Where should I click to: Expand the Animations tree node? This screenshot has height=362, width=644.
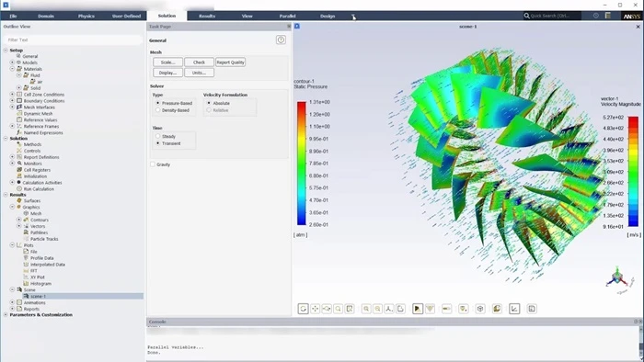tap(12, 302)
